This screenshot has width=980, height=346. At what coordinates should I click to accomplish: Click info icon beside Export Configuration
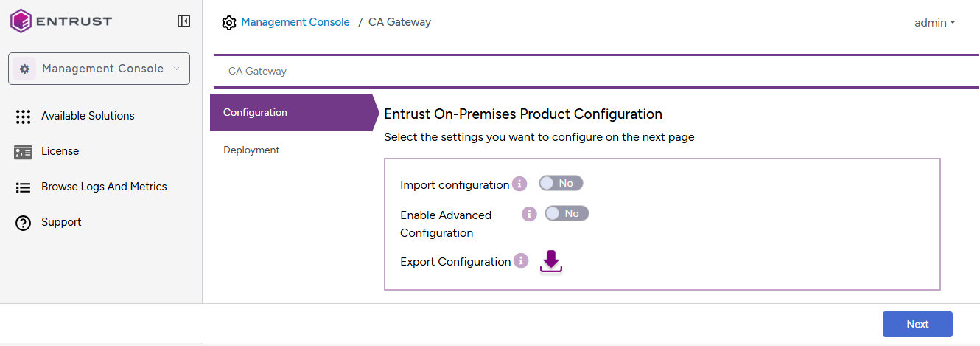pos(521,260)
